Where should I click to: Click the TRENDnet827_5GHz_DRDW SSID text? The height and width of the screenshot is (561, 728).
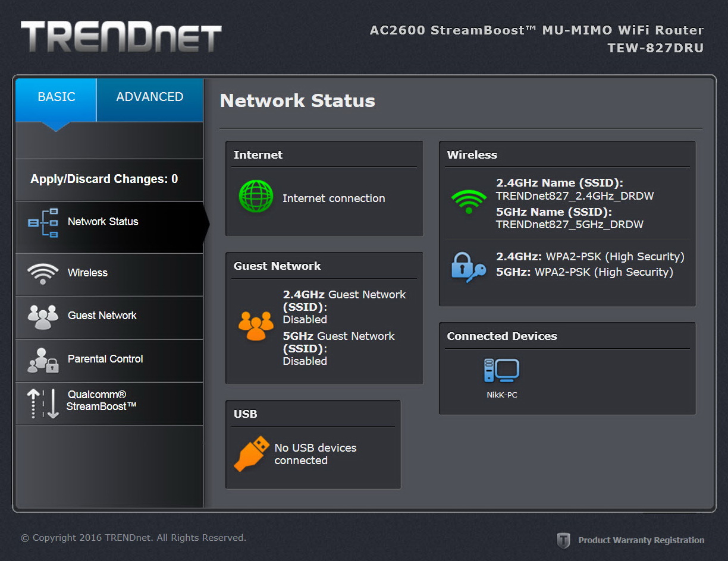pyautogui.click(x=570, y=225)
